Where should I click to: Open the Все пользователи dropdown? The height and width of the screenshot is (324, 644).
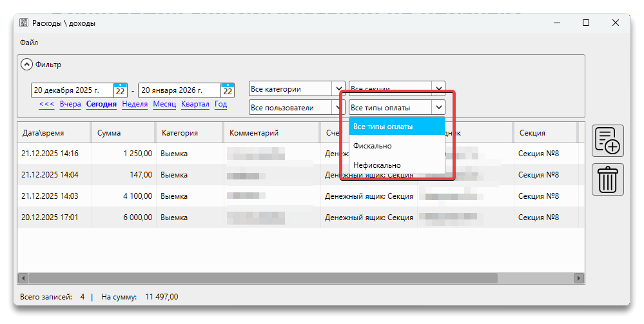338,108
